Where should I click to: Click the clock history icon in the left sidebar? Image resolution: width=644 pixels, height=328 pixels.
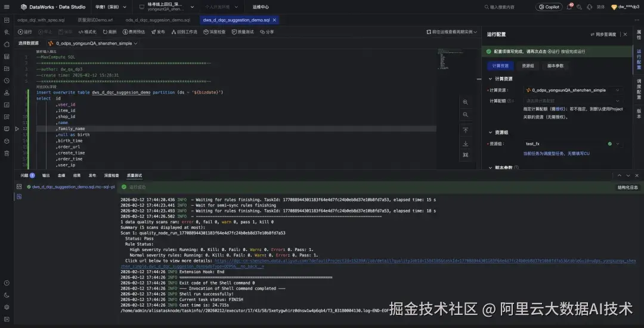pyautogui.click(x=7, y=81)
